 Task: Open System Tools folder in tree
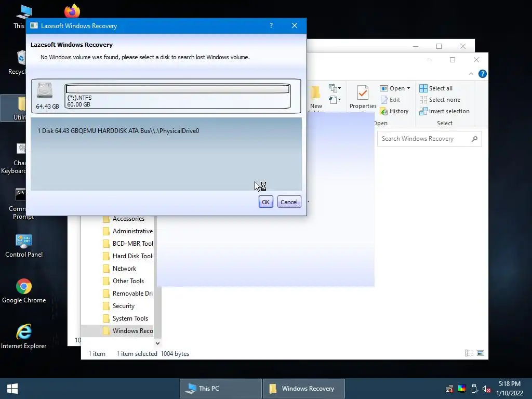[126, 318]
